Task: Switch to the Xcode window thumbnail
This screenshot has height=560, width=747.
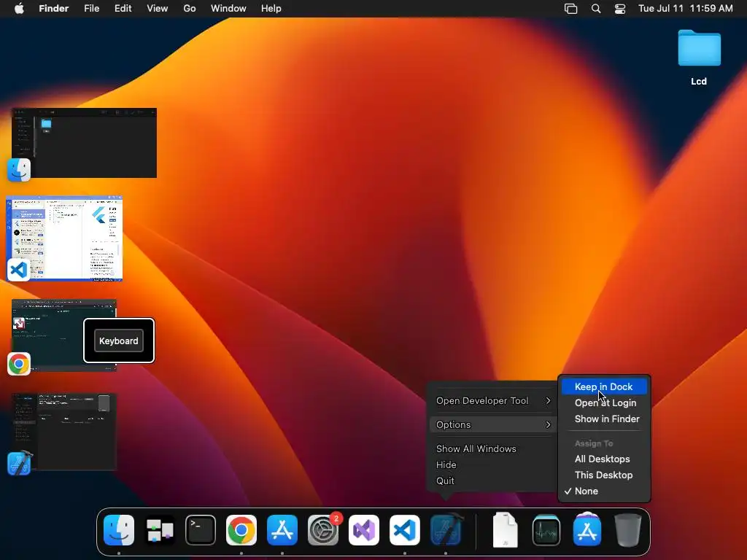Action: (x=64, y=432)
